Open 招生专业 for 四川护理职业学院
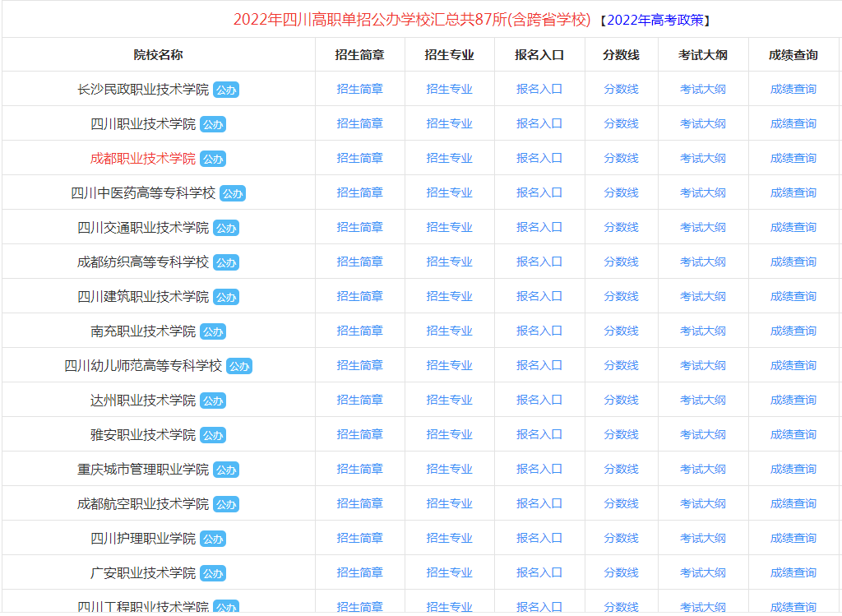 coord(450,538)
